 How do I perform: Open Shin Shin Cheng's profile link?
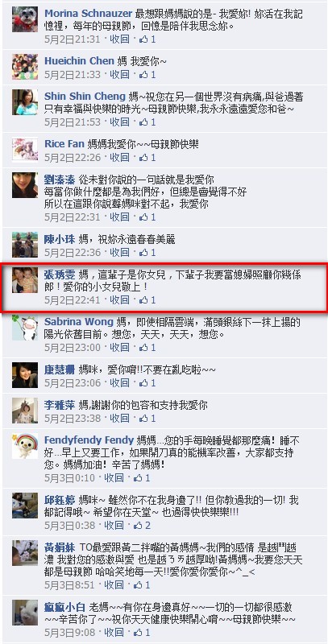(85, 97)
